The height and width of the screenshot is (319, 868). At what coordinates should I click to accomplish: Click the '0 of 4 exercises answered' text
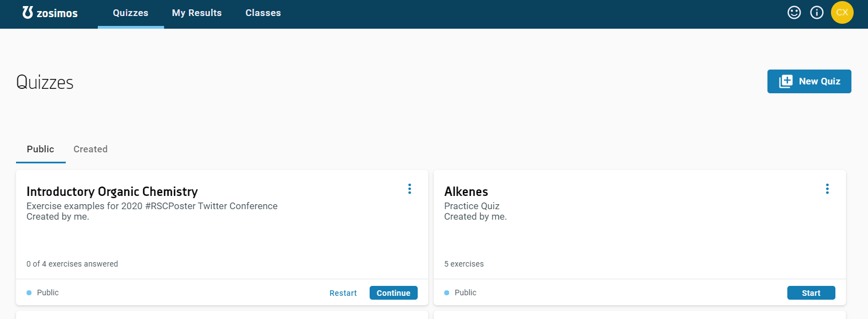(x=72, y=264)
